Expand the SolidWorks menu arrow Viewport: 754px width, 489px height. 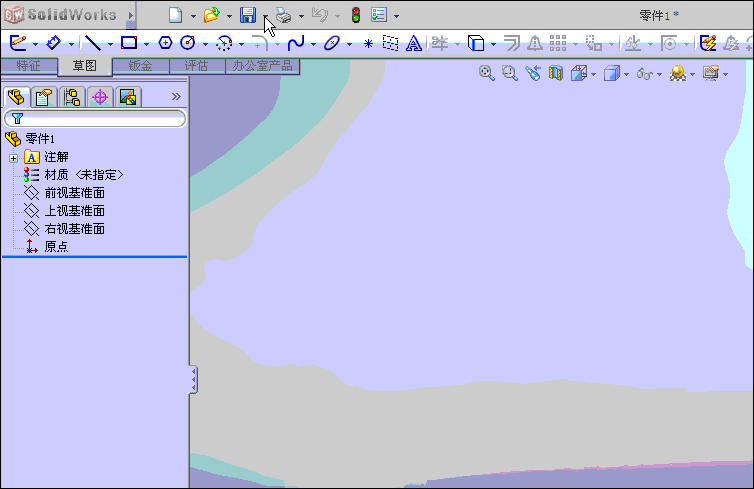point(130,15)
